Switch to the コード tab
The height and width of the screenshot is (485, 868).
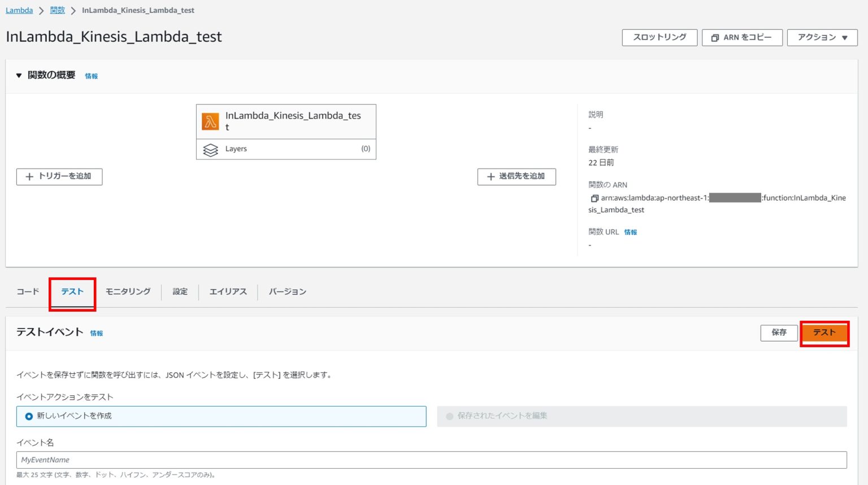[28, 292]
